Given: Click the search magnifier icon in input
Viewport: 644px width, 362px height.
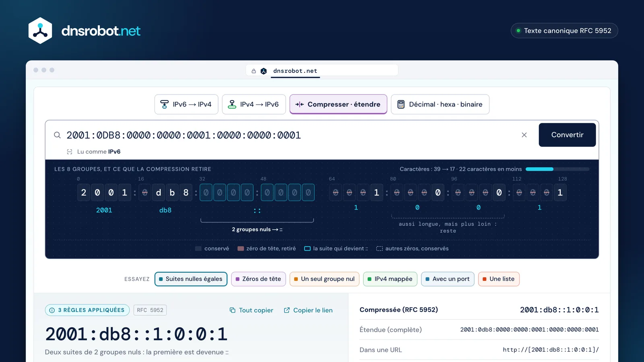Looking at the screenshot, I should coord(58,135).
